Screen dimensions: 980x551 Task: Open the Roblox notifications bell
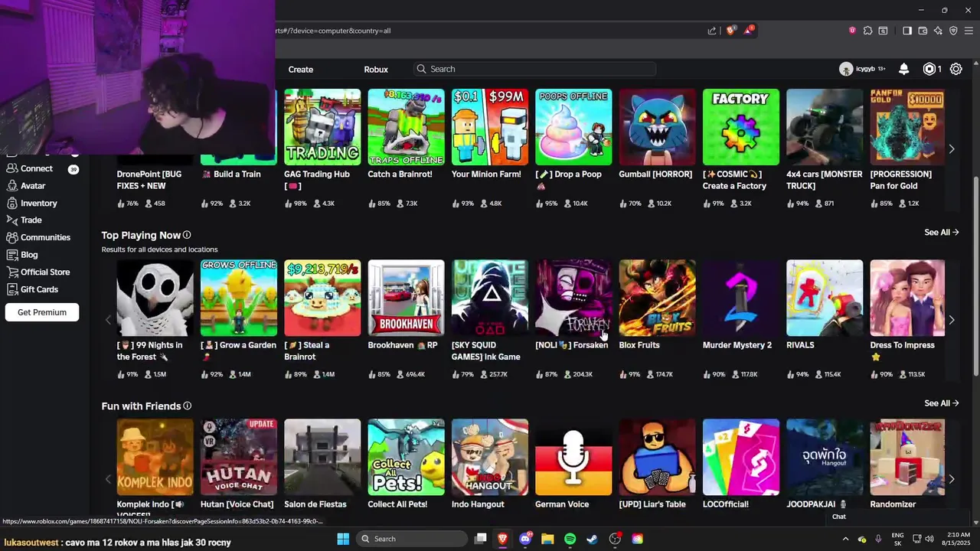click(903, 69)
